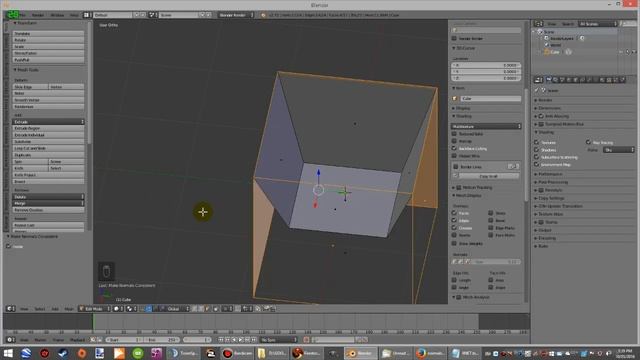
Task: Toggle Cube selectability cursor icon in outliner
Action: click(x=628, y=52)
